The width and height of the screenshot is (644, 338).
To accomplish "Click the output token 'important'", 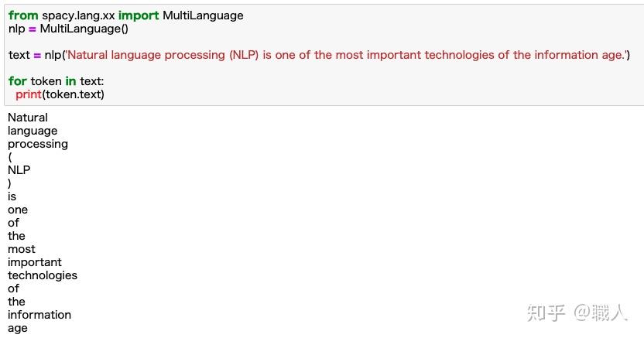I will click(35, 262).
